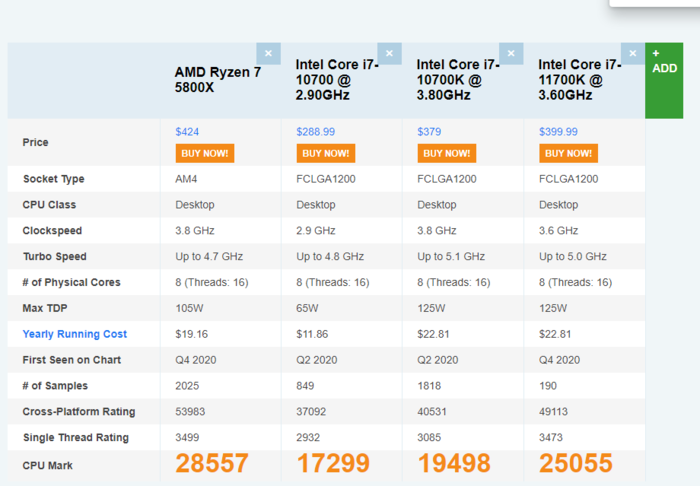Click the Intel Core i7-10700K heading

tap(458, 80)
